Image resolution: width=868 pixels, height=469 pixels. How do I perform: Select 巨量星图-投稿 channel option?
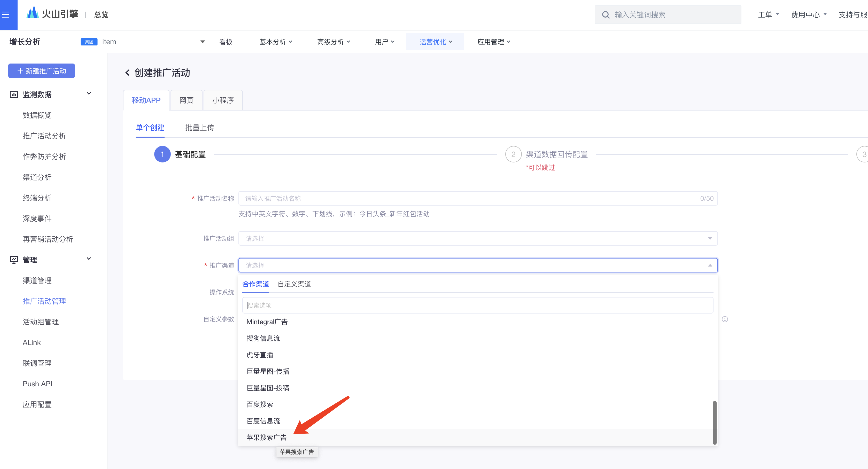click(476, 388)
